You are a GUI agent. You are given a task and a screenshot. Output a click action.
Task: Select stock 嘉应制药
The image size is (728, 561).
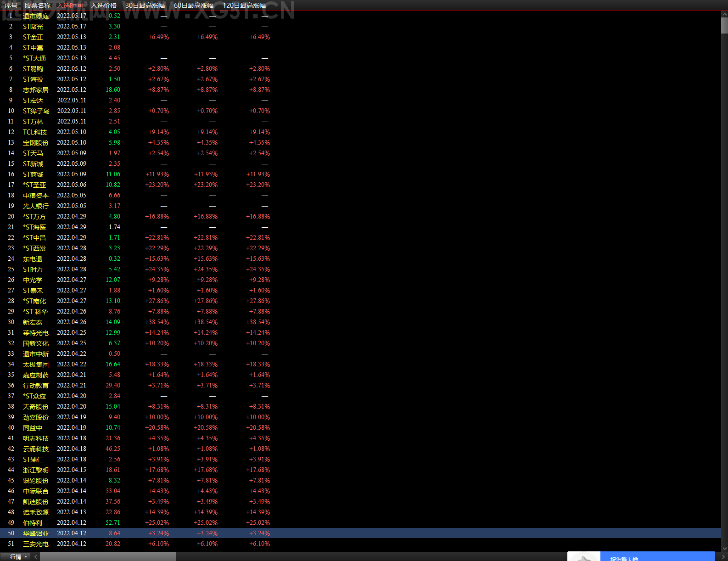(x=36, y=375)
